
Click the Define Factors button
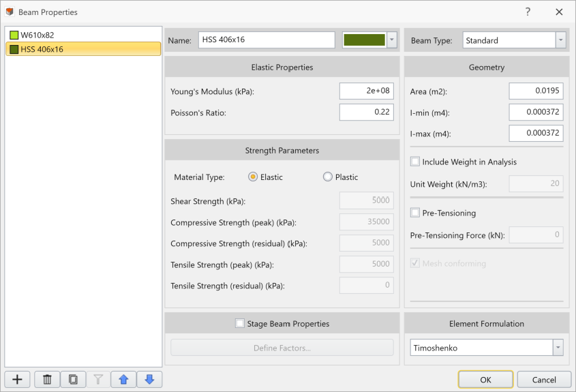pyautogui.click(x=282, y=348)
